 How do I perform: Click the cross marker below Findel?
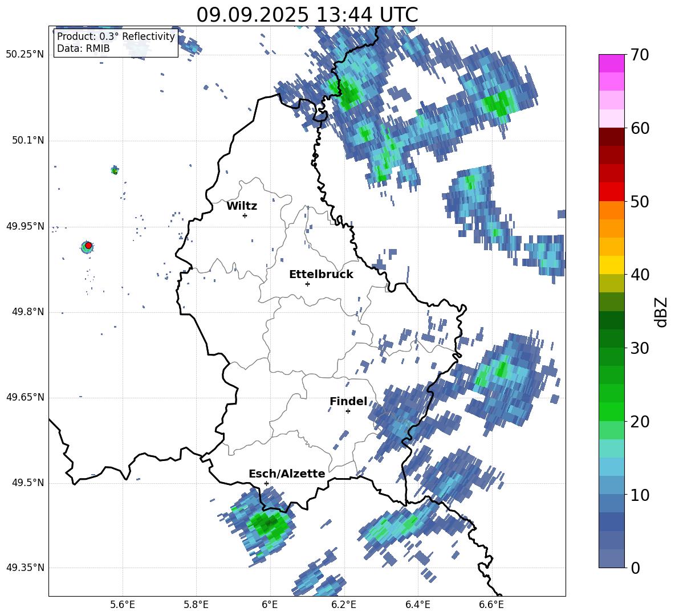[348, 411]
